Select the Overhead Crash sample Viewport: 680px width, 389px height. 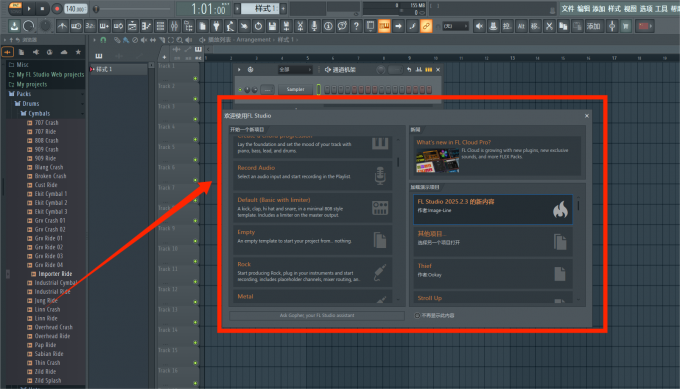53,327
